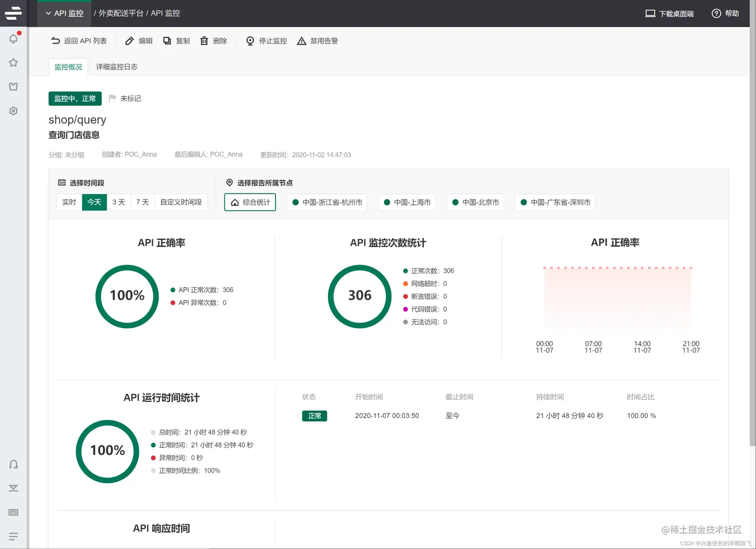Image resolution: width=756 pixels, height=549 pixels.
Task: Click 下载桌面端 download desktop client
Action: click(x=669, y=13)
